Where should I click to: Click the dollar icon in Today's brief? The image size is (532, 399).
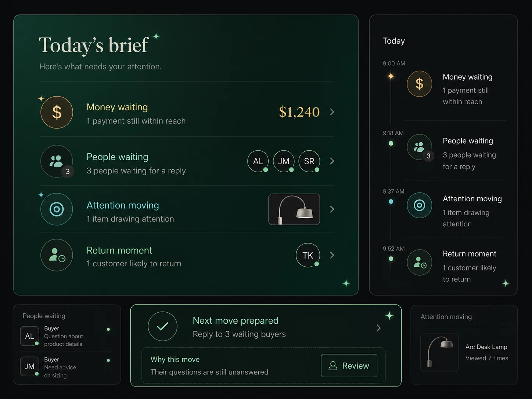pyautogui.click(x=57, y=112)
